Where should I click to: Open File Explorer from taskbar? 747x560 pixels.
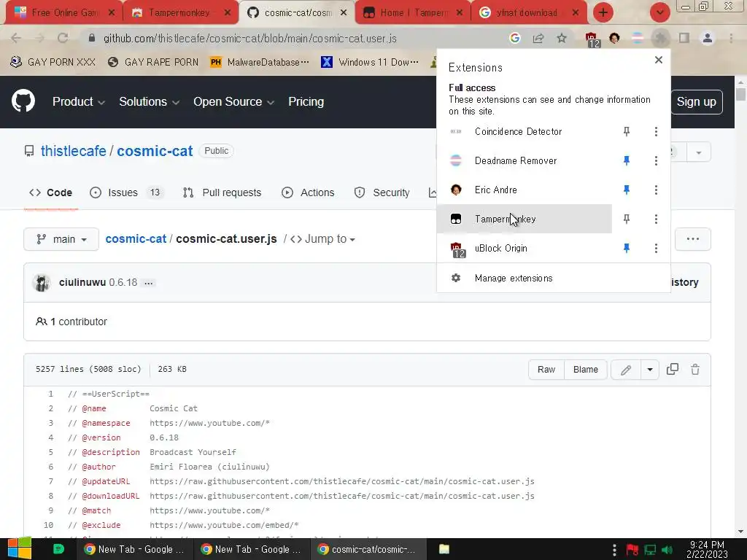444,549
